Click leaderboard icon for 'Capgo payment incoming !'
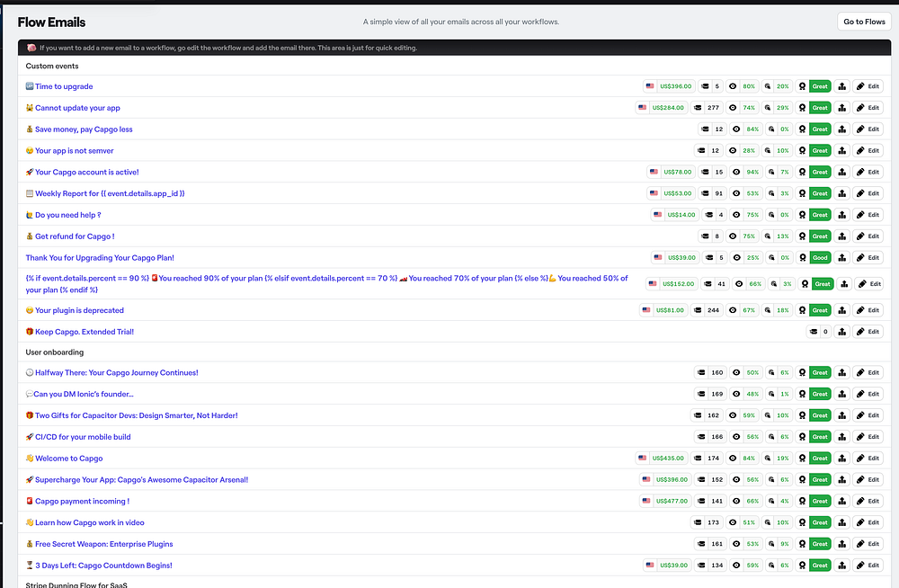899x588 pixels. [841, 502]
